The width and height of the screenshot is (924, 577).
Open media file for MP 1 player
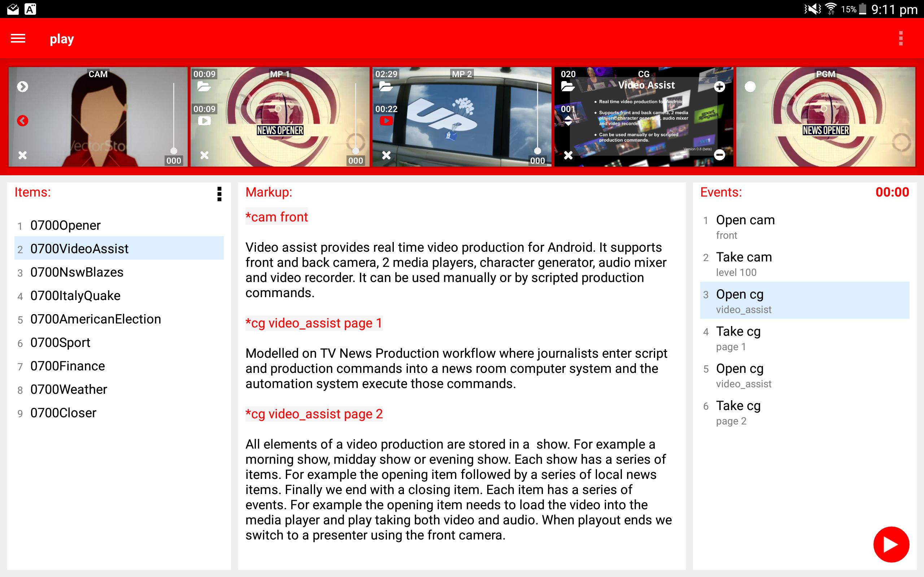coord(204,87)
